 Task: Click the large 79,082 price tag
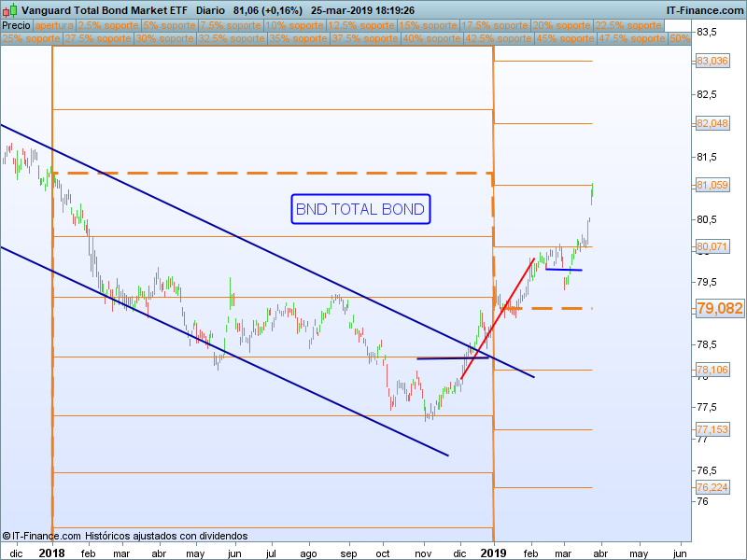[719, 308]
